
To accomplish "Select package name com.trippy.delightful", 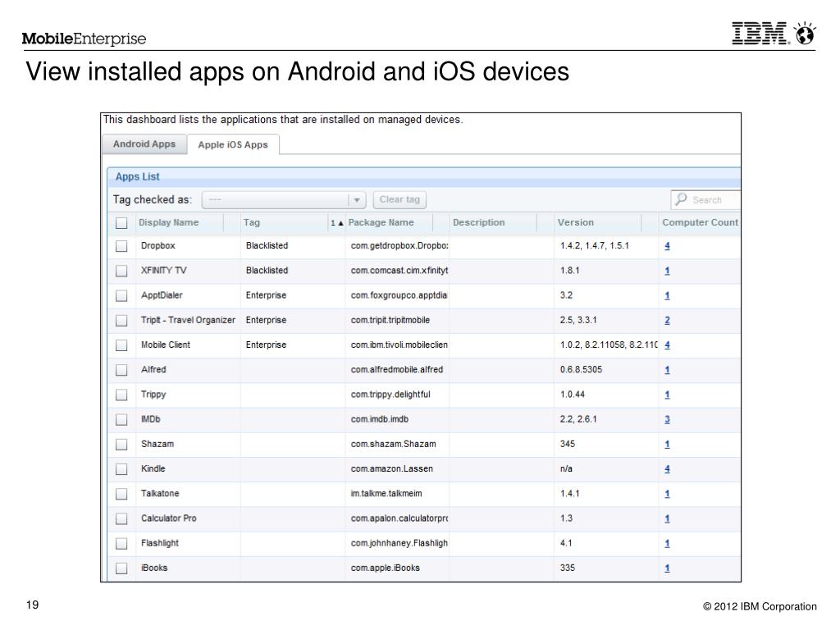I will 390,395.
